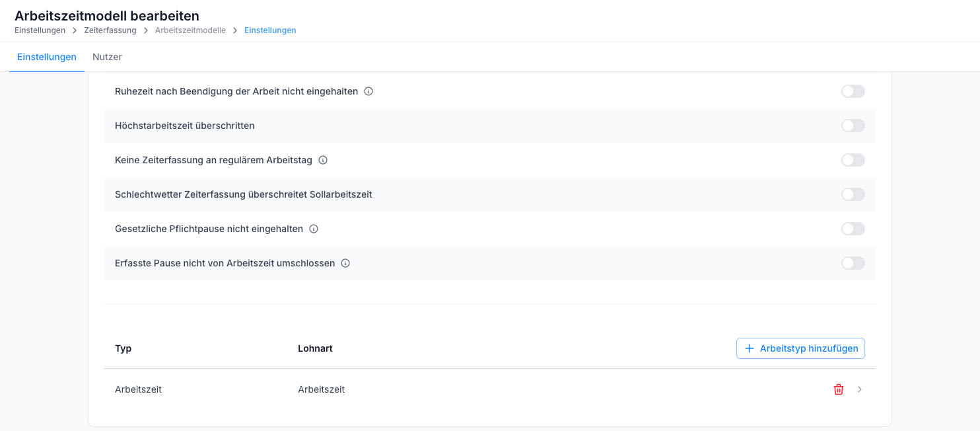Expand the Arbeitszeit row chevron
Viewport: 980px width, 431px height.
(860, 389)
